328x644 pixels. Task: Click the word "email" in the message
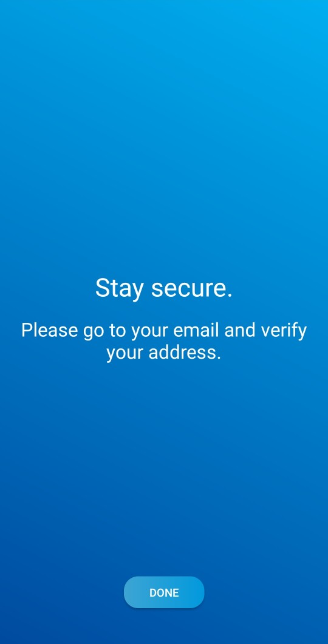196,330
